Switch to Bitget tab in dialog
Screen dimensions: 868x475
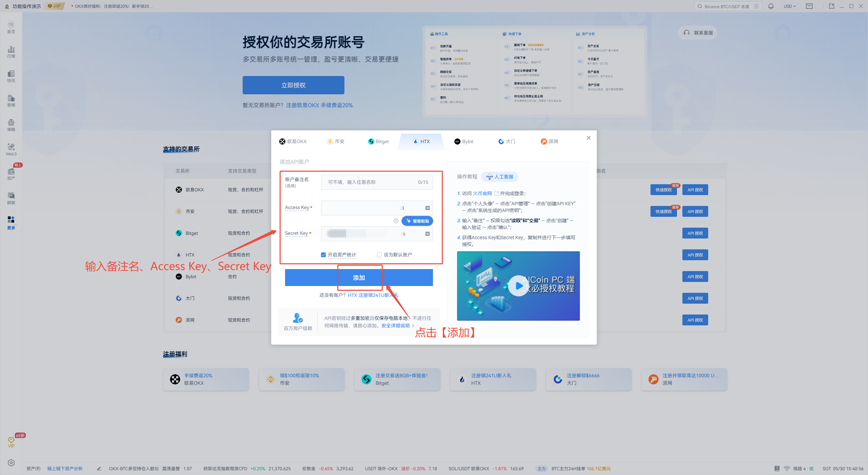coord(379,141)
